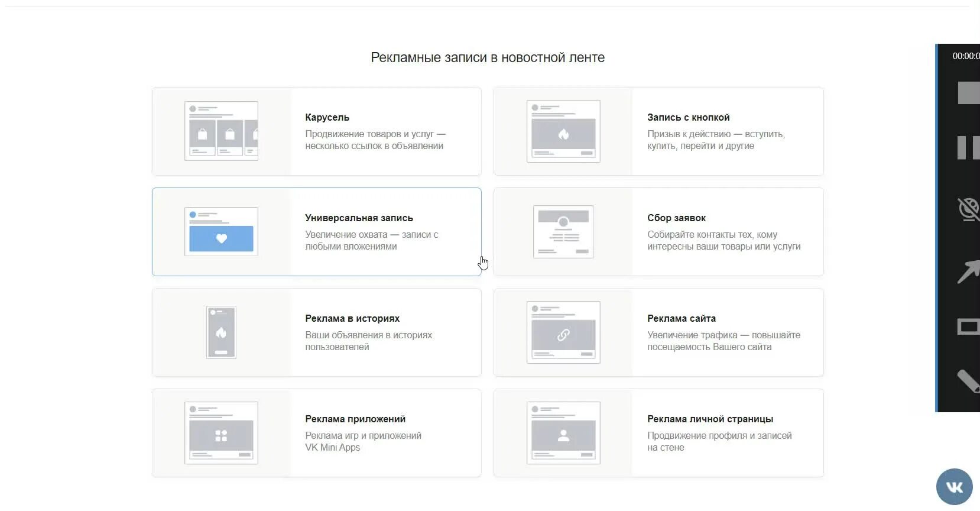This screenshot has width=980, height=511.
Task: Click the flame post icon for Запись с кнопкой
Action: (563, 131)
